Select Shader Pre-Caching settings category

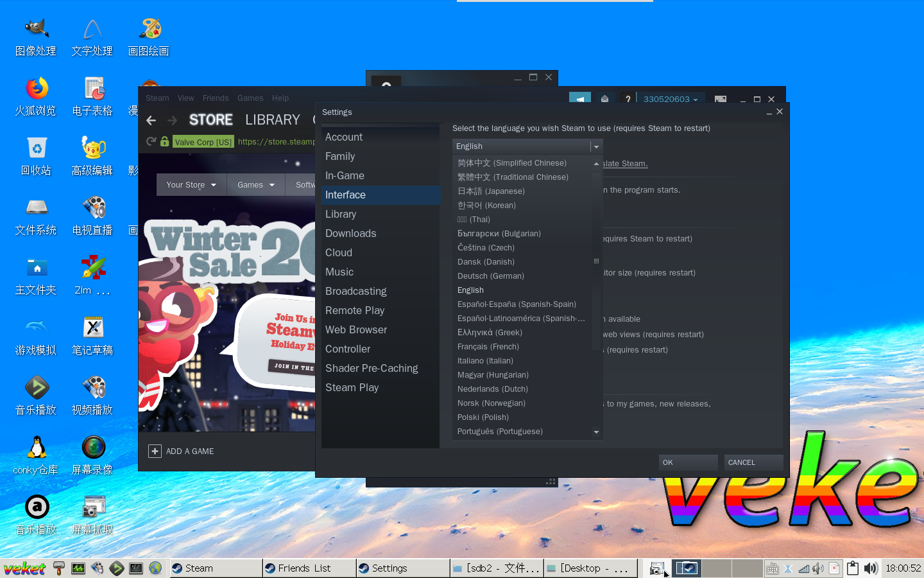click(381, 369)
